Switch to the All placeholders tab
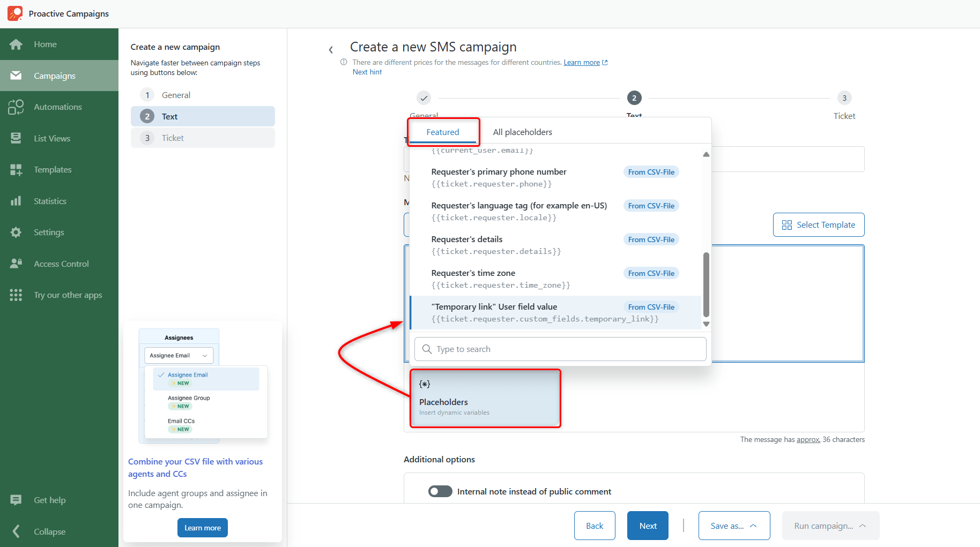The image size is (980, 547). pos(522,132)
